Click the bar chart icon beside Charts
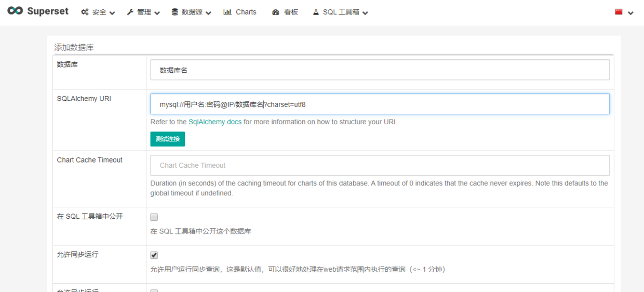Viewport: 644px width, 292px height. coord(227,12)
